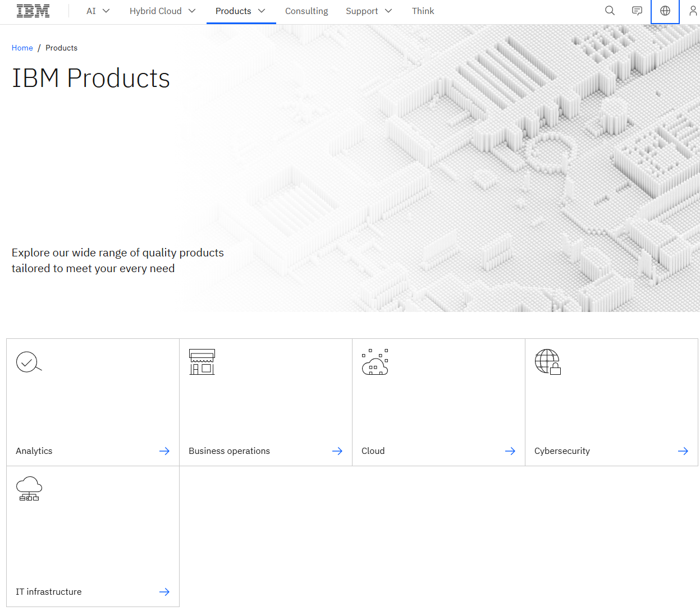Open IT infrastructure via its arrow button
Viewport: 700px width, 611px height.
[x=164, y=591]
